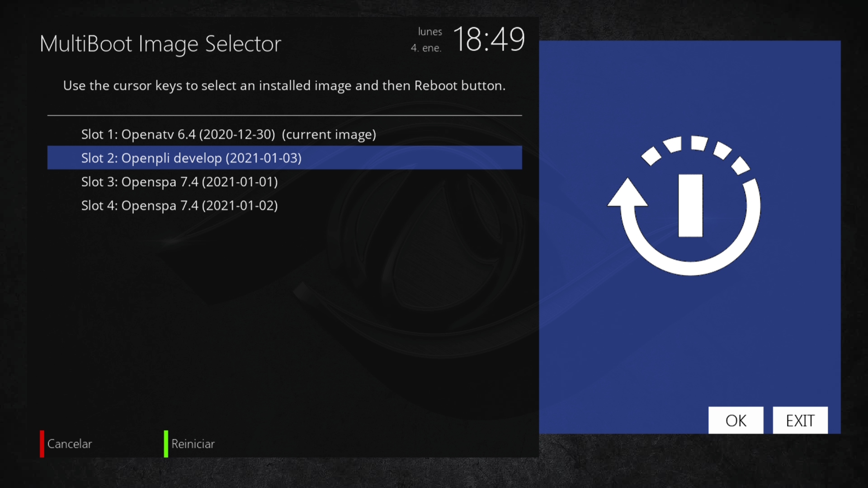Click the separator line above slot list
Image resolution: width=868 pixels, height=488 pixels.
pyautogui.click(x=284, y=116)
